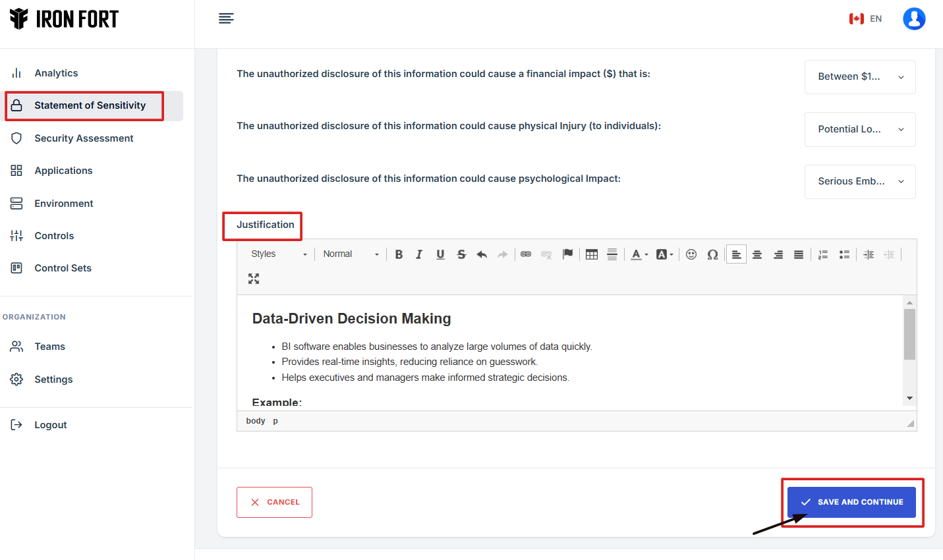Viewport: 943px width, 560px height.
Task: Open the emoji smiley picker
Action: pos(691,254)
